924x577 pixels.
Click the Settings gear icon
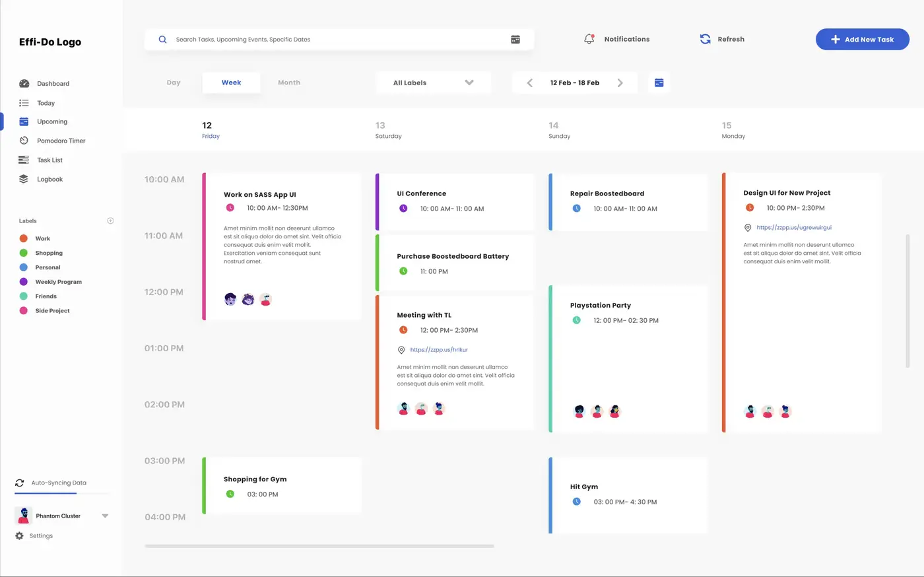19,536
